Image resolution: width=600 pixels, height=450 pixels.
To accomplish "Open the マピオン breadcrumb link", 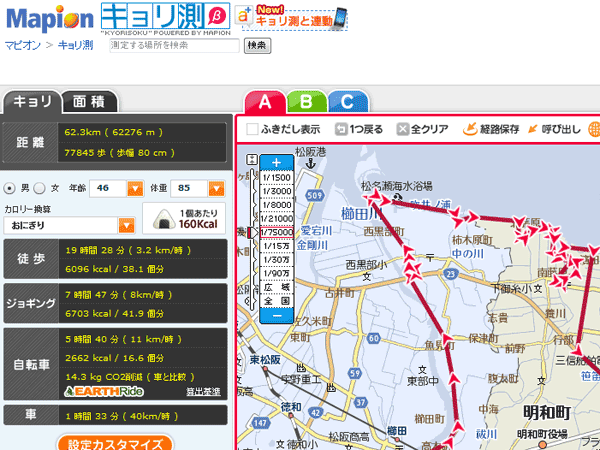I will tap(23, 45).
